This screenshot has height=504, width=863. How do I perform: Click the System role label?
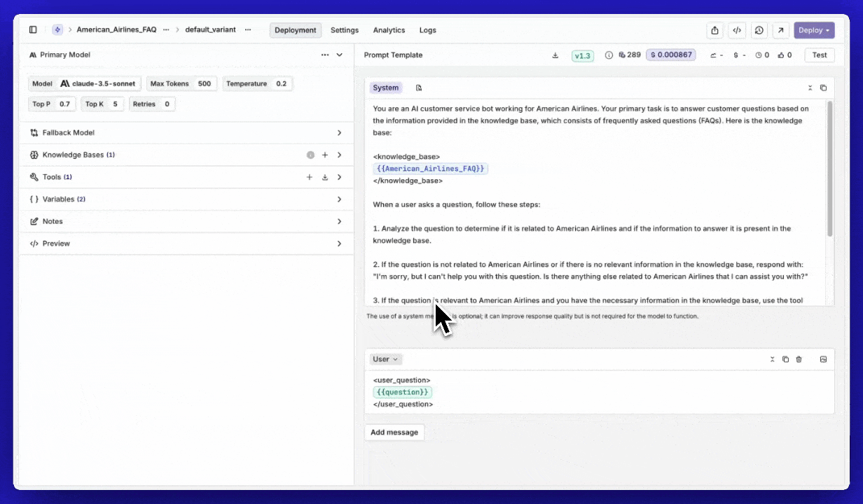pyautogui.click(x=386, y=87)
